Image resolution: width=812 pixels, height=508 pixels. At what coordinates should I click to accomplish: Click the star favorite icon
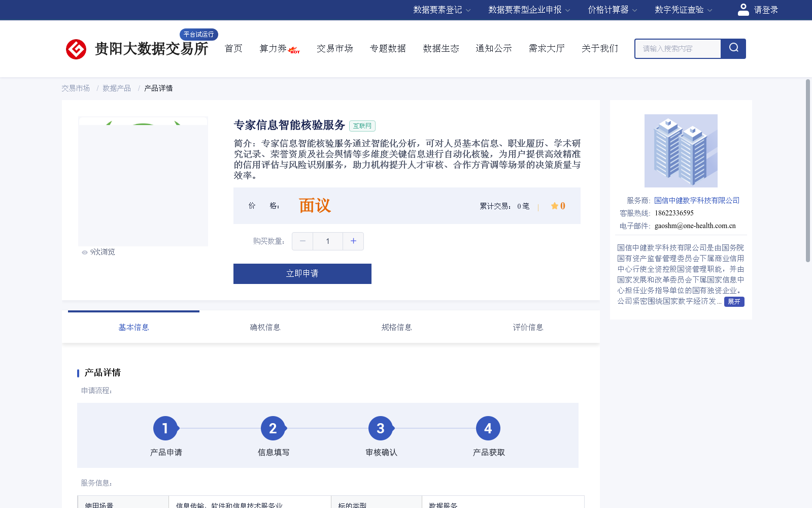coord(554,206)
